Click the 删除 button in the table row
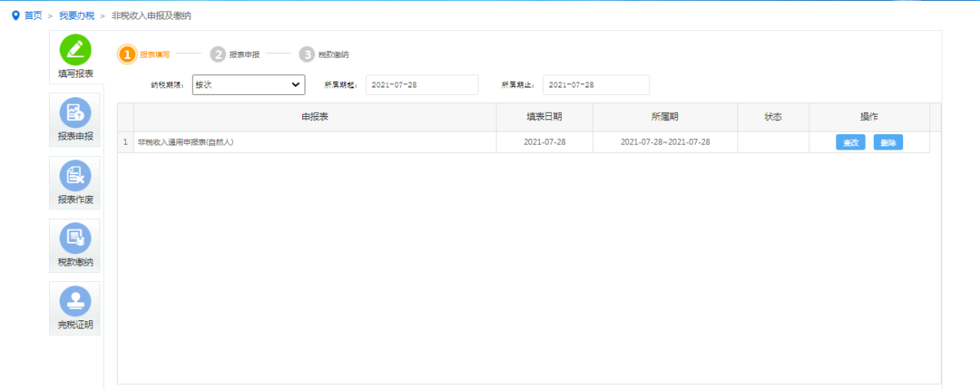 (x=889, y=143)
